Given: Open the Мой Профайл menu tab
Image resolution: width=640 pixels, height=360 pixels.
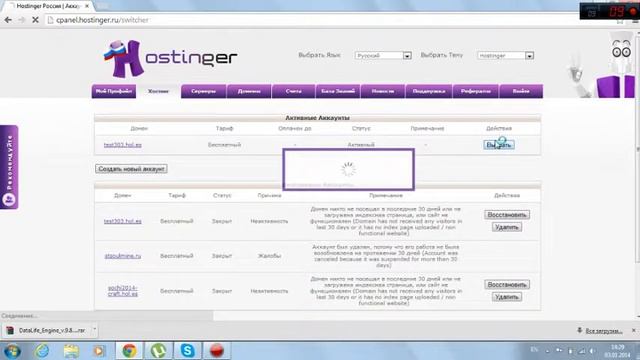Looking at the screenshot, I should coord(114,91).
